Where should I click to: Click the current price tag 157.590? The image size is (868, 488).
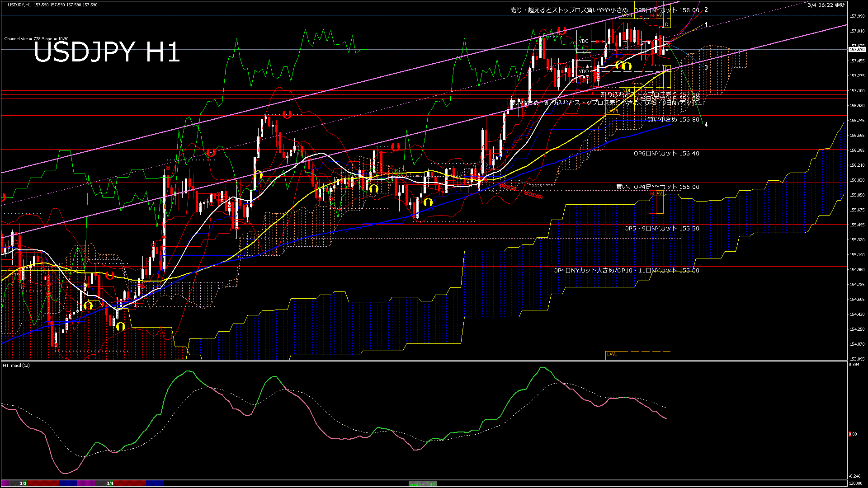click(857, 49)
